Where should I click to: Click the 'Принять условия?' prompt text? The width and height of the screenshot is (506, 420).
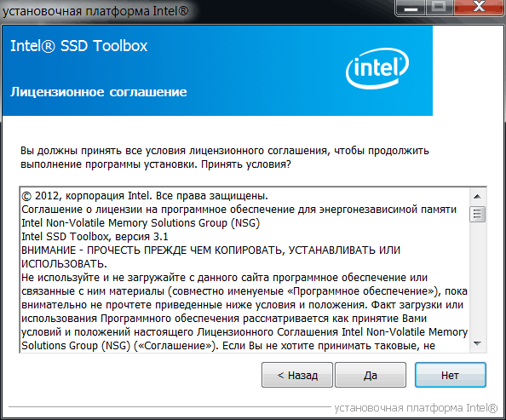(246, 164)
